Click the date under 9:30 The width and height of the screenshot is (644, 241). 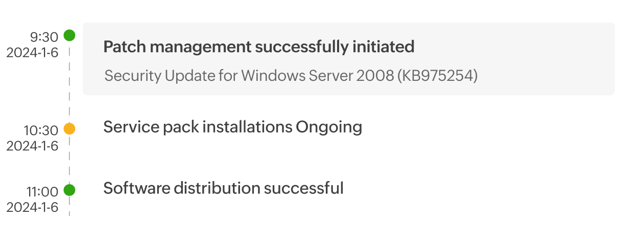32,53
